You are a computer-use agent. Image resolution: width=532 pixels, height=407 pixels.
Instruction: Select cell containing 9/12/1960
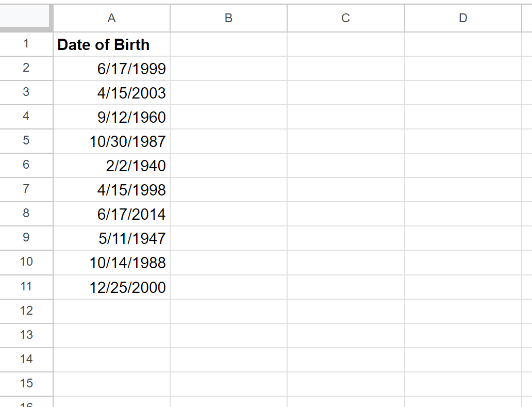pos(112,117)
